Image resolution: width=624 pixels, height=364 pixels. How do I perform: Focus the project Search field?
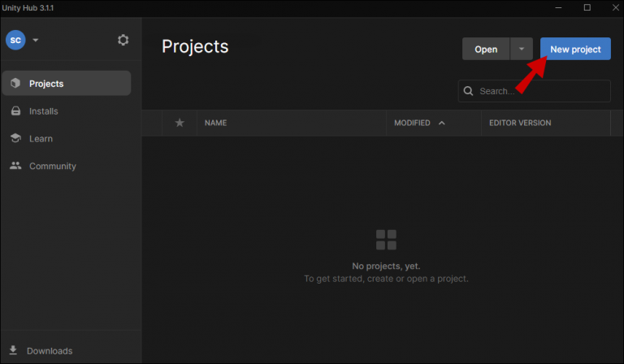coord(534,91)
